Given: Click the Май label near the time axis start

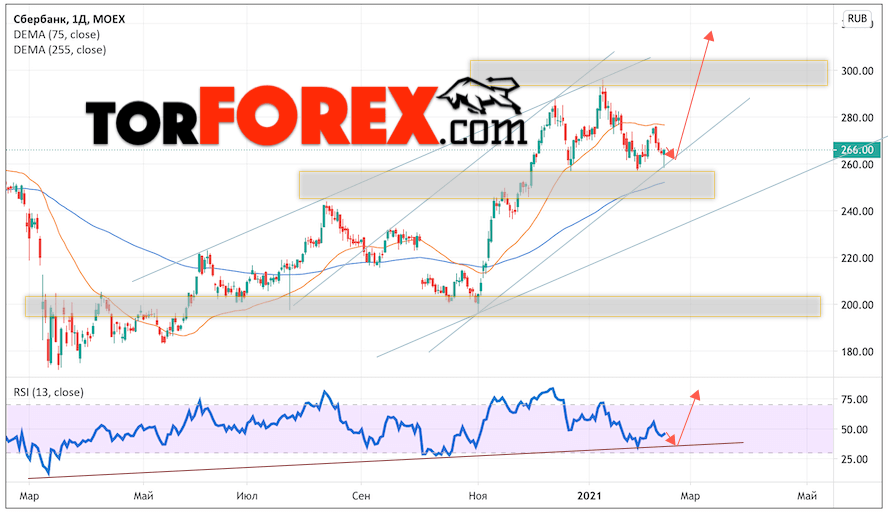Looking at the screenshot, I should click(144, 496).
